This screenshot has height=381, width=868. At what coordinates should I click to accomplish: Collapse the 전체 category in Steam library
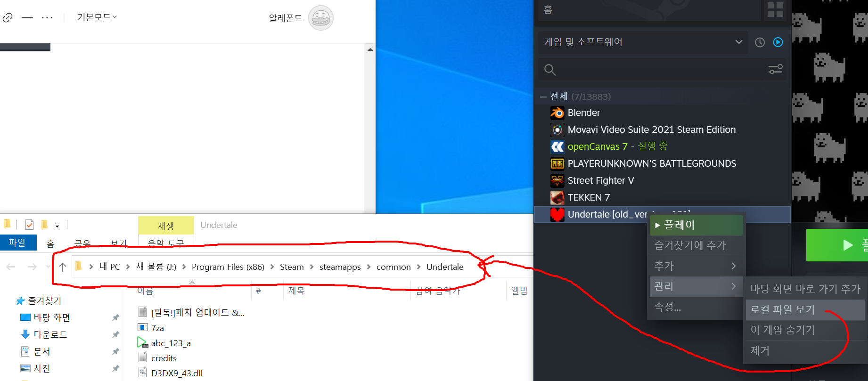coord(543,97)
